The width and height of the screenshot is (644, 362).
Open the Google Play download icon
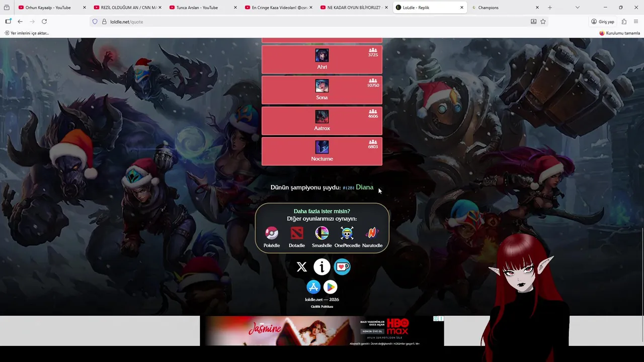(x=331, y=287)
